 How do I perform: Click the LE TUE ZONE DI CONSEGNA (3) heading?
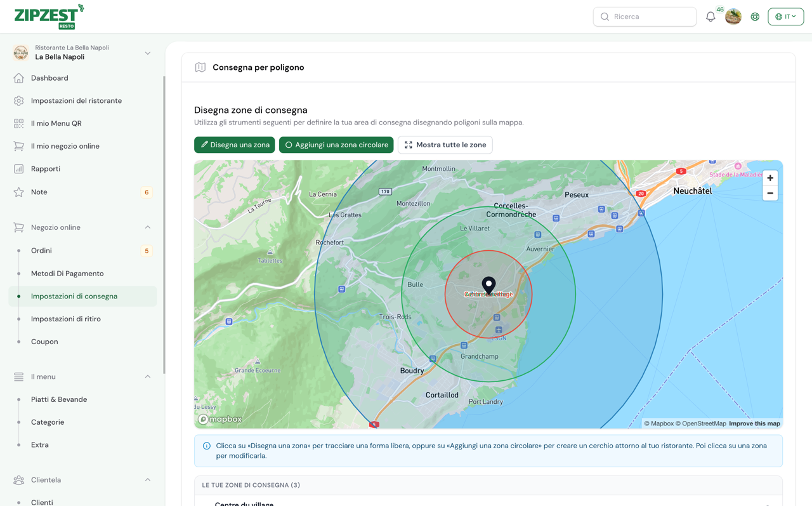click(x=251, y=485)
